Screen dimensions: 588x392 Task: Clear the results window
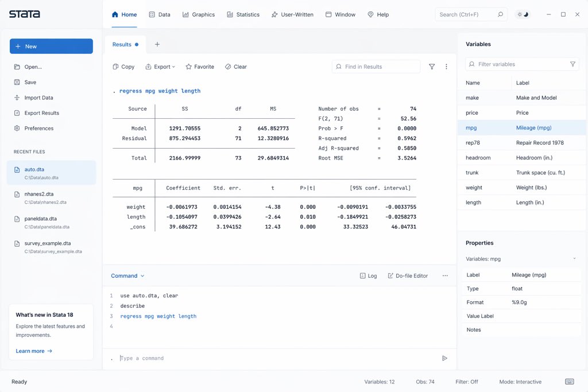[236, 67]
